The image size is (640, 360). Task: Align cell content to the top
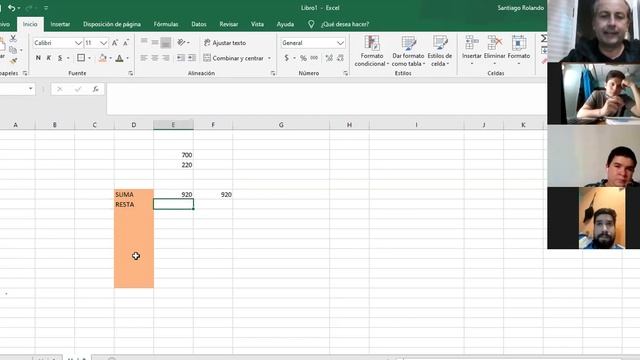(x=144, y=42)
